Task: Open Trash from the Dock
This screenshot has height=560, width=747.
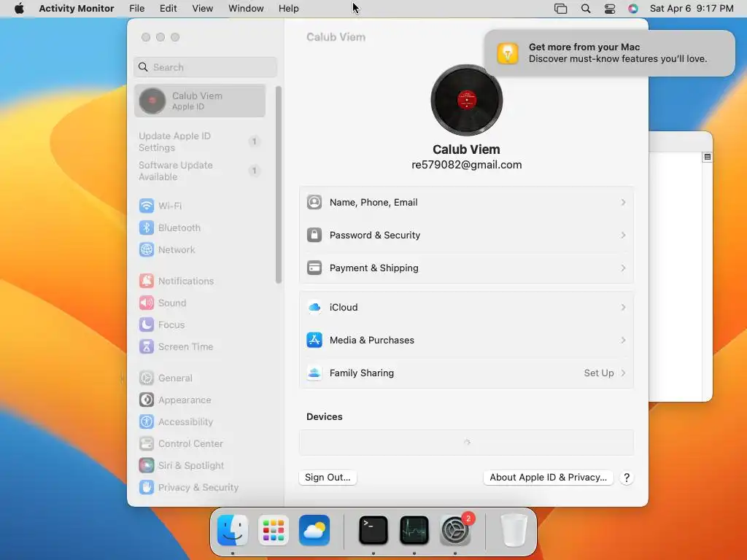Action: click(514, 530)
